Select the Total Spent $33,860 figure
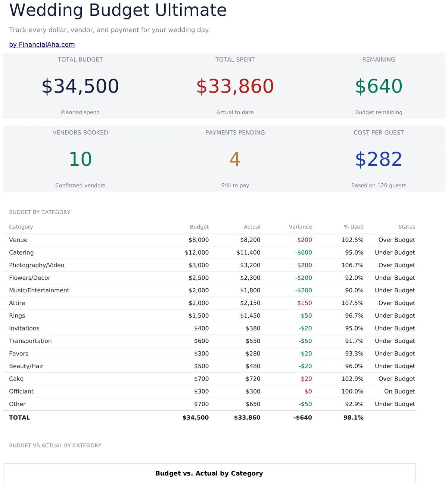This screenshot has width=448, height=485. 235,86
